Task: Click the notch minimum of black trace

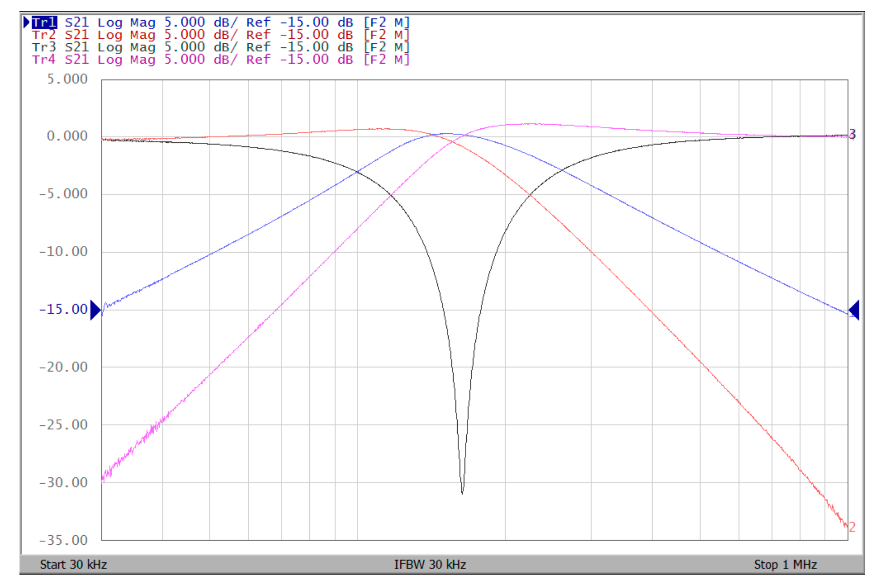Action: 462,492
